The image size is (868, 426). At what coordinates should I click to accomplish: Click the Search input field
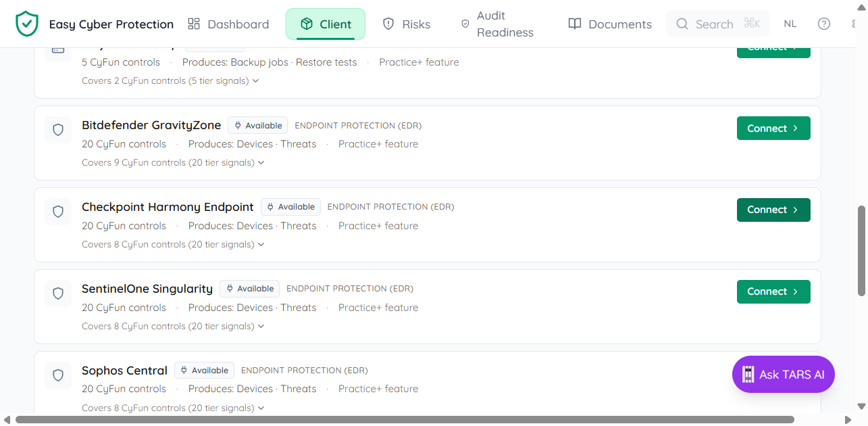pos(717,24)
